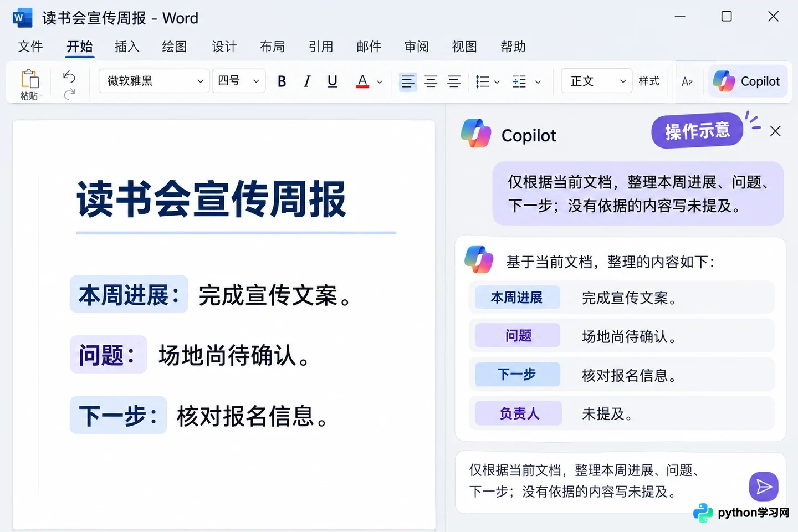Click the document title 读书会宣传周报
This screenshot has height=532, width=798.
tap(212, 199)
